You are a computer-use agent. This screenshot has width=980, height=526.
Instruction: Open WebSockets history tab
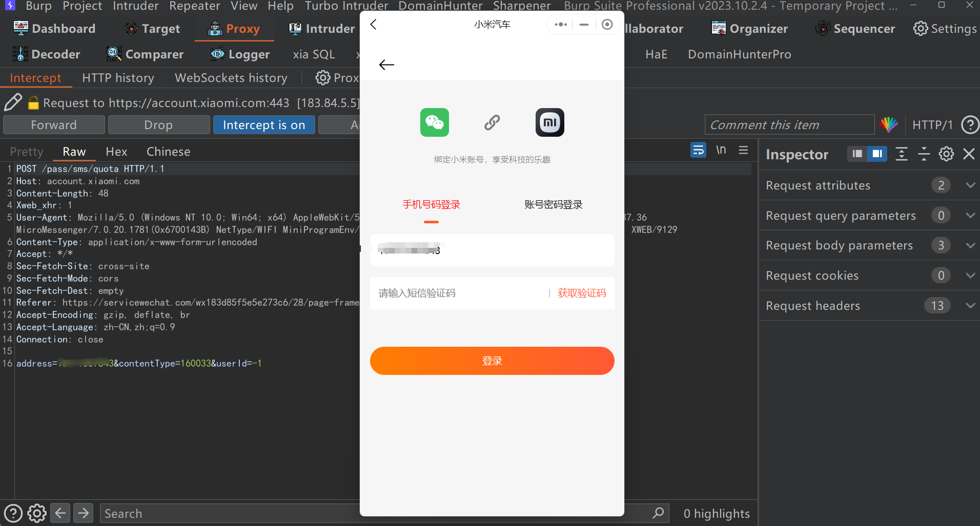[231, 78]
